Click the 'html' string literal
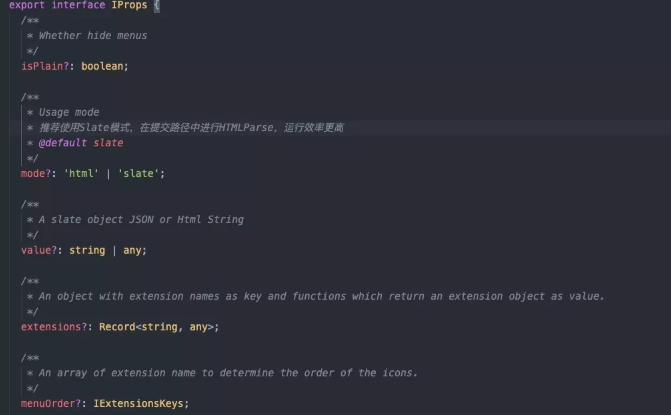The height and width of the screenshot is (415, 671). (81, 173)
